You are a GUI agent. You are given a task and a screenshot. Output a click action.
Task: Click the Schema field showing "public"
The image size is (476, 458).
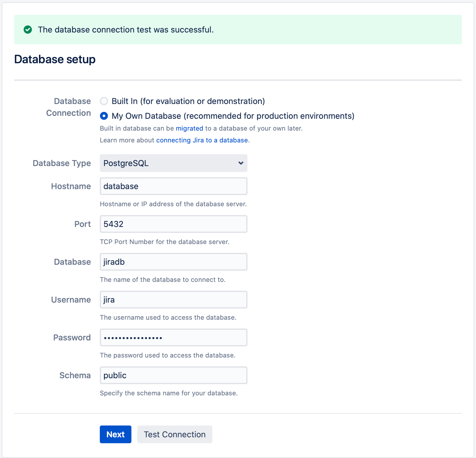click(173, 375)
